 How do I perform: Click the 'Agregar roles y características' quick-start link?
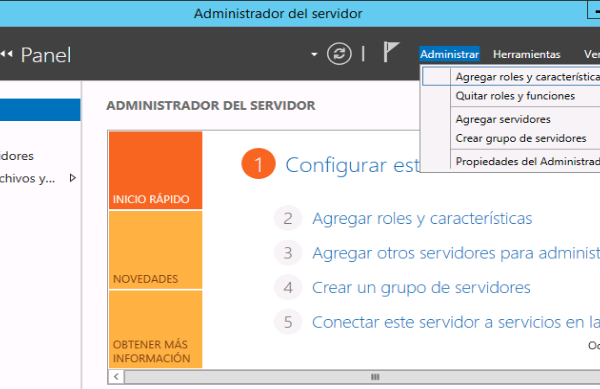(422, 218)
